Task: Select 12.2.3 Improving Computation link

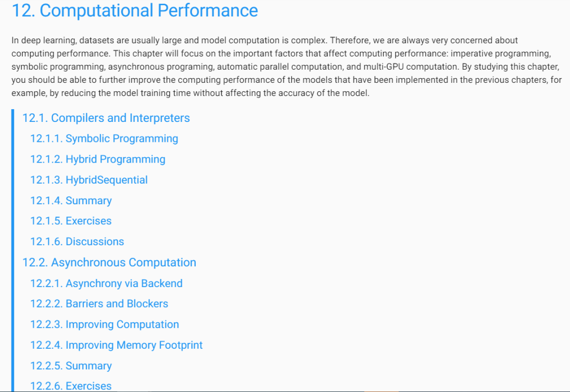Action: pos(104,324)
